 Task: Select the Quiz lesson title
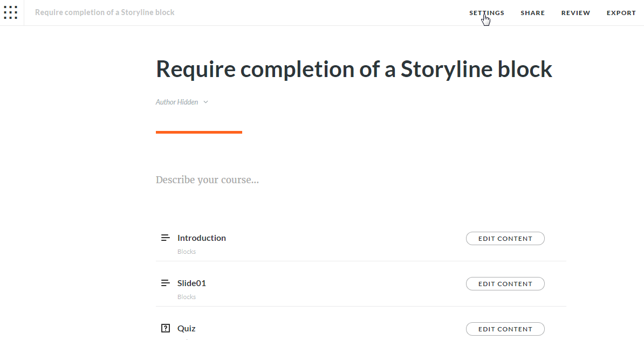(187, 329)
